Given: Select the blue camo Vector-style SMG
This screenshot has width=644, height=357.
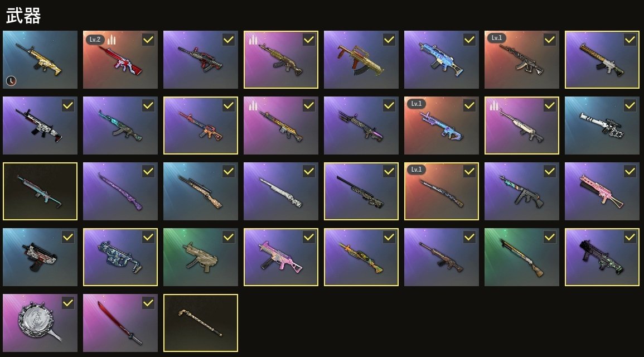Looking at the screenshot, I should [120, 257].
